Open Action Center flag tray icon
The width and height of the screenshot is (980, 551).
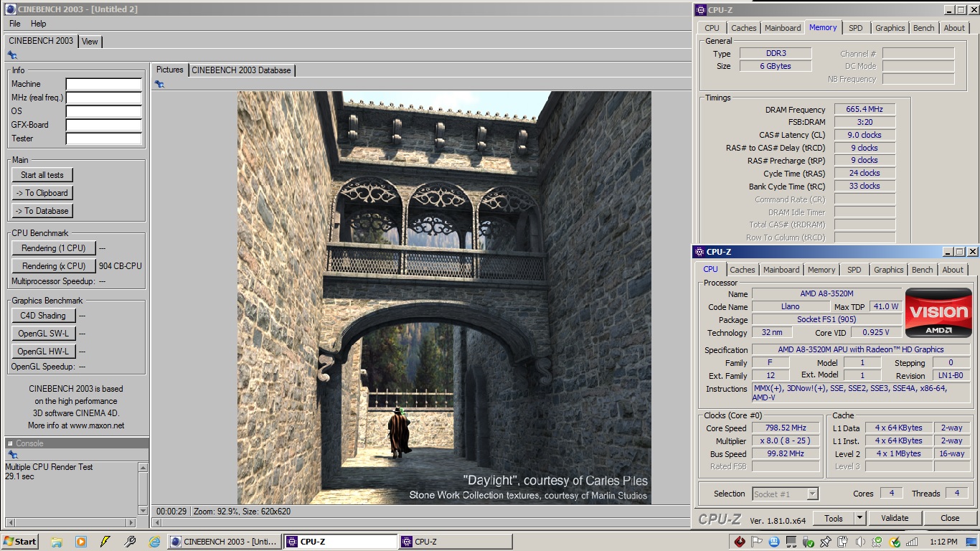click(x=757, y=542)
